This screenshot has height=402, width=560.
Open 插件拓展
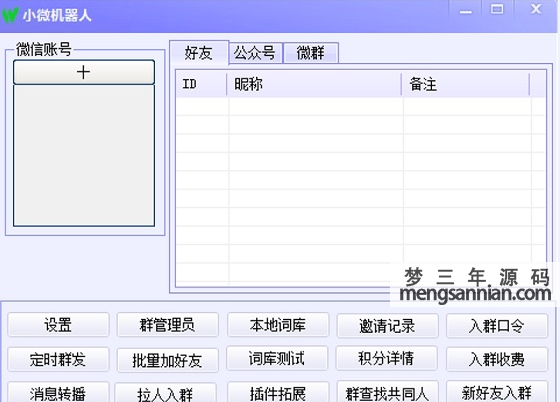pyautogui.click(x=278, y=392)
